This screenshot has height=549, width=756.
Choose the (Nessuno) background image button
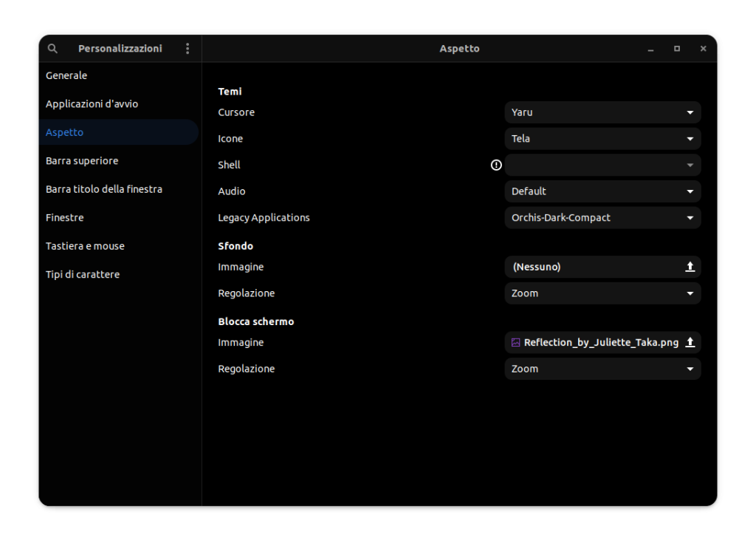591,267
